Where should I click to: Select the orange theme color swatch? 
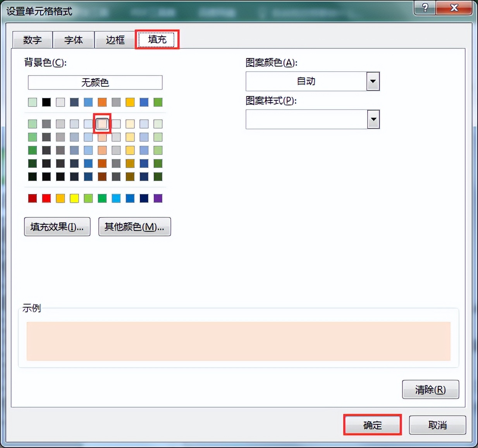pyautogui.click(x=102, y=102)
